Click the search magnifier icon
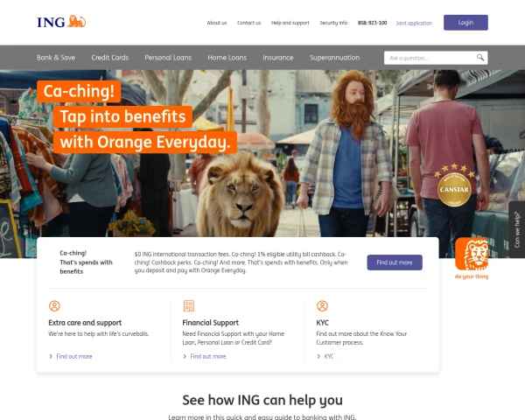This screenshot has width=525, height=420. pyautogui.click(x=480, y=58)
